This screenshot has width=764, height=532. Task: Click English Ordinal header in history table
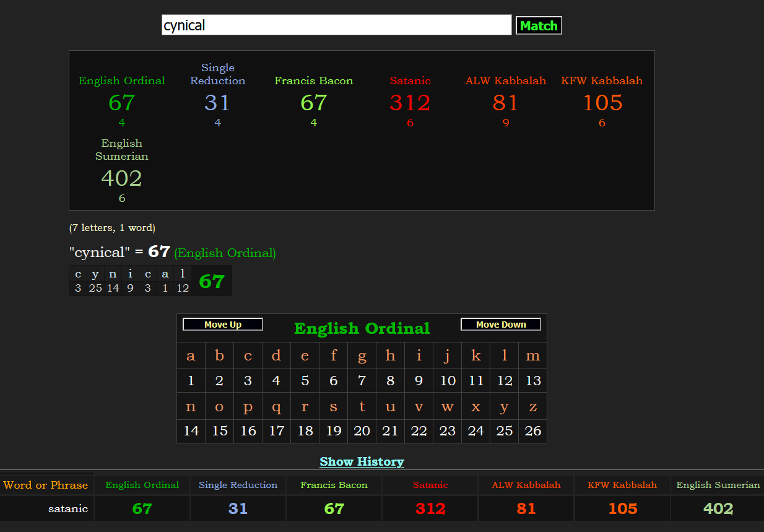(x=142, y=485)
